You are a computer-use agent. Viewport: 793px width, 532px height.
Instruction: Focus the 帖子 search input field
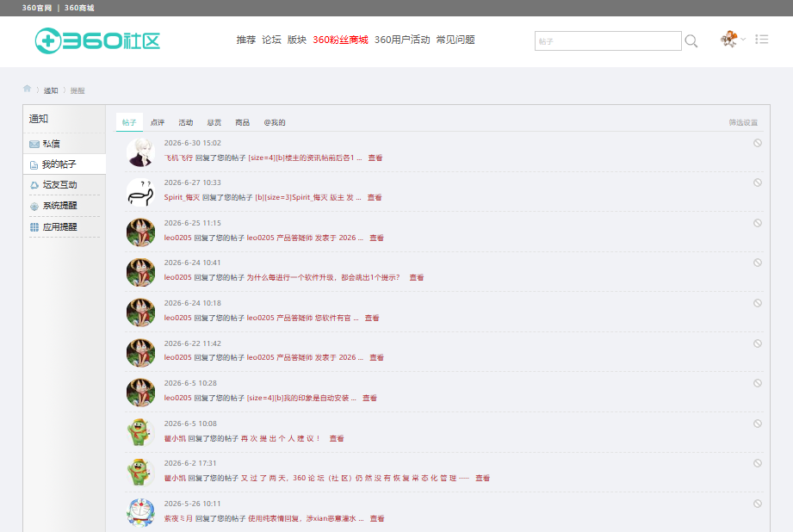(x=608, y=41)
